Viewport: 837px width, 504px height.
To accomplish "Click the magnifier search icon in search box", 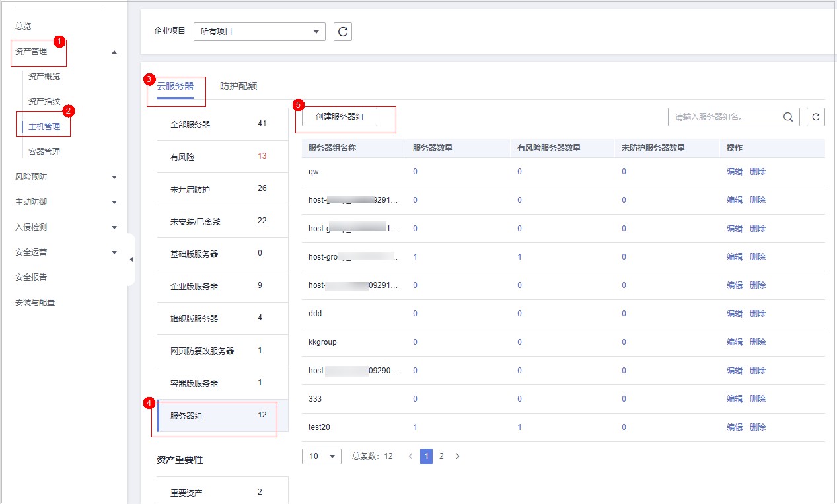I will click(x=787, y=117).
